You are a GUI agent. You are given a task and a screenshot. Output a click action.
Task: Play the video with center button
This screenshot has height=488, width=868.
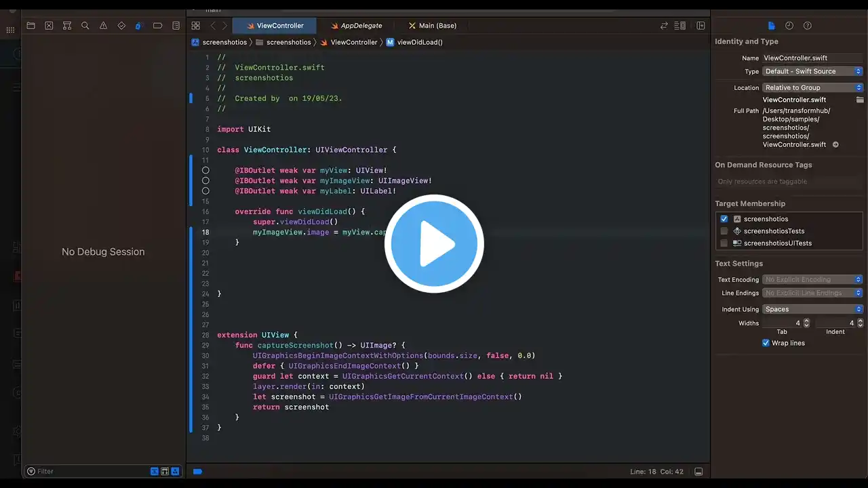[434, 244]
